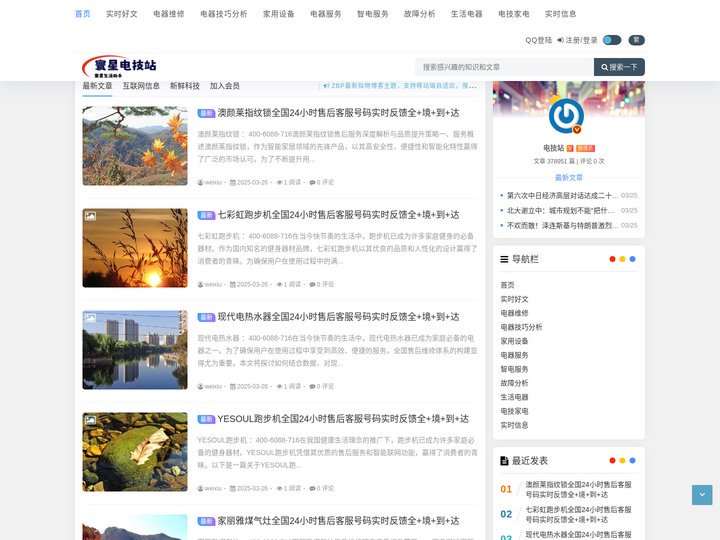Open 电器维修 in sidebar 导航栏
The height and width of the screenshot is (540, 720).
tap(514, 313)
